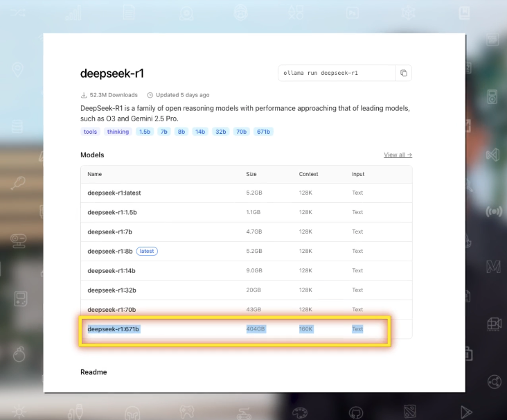
Task: Click the Context column header
Action: click(308, 174)
